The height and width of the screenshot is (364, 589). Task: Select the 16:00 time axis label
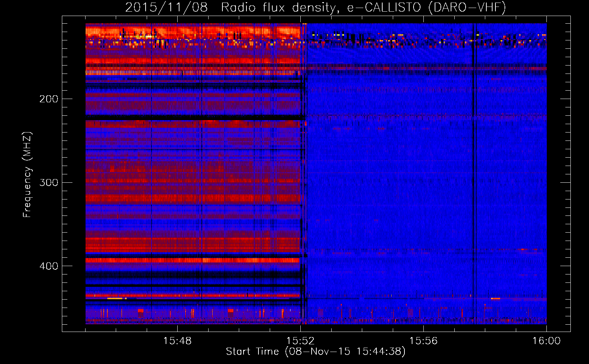coord(546,341)
